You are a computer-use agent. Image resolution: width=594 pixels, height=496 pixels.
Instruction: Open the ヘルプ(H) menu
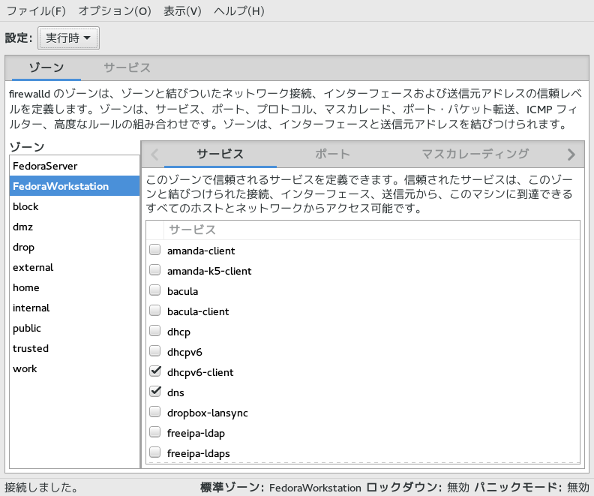tap(239, 11)
